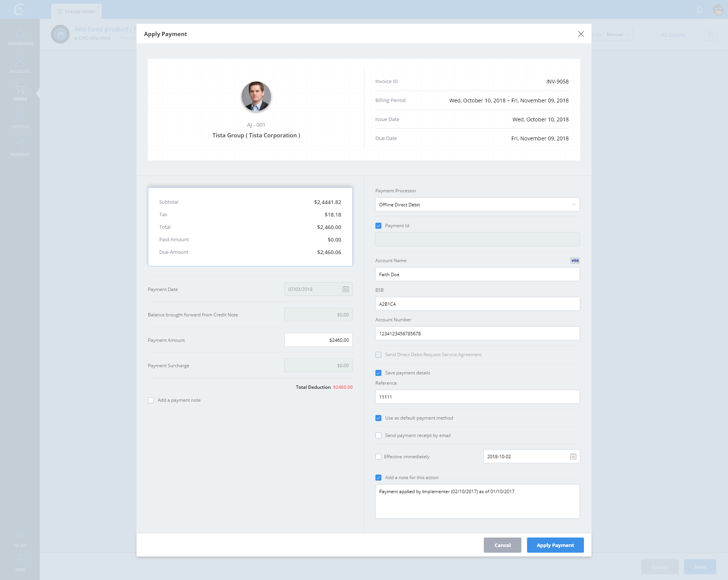This screenshot has width=728, height=580.
Task: Close the Apply Payment dialog
Action: click(581, 34)
